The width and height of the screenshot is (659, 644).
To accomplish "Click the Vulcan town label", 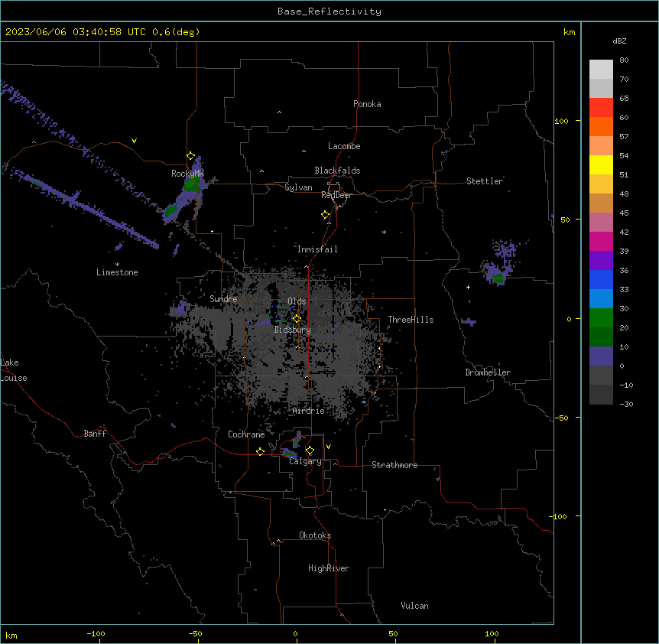I will [x=415, y=606].
